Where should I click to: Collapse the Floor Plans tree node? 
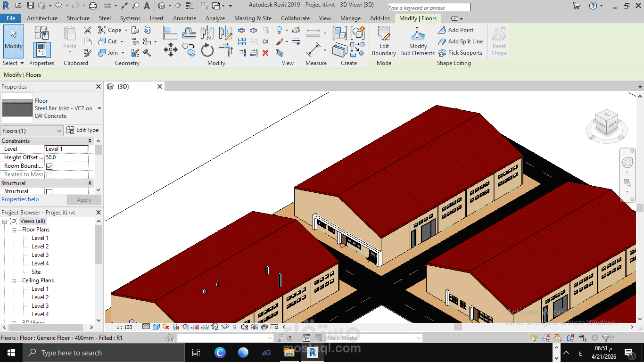click(x=14, y=230)
